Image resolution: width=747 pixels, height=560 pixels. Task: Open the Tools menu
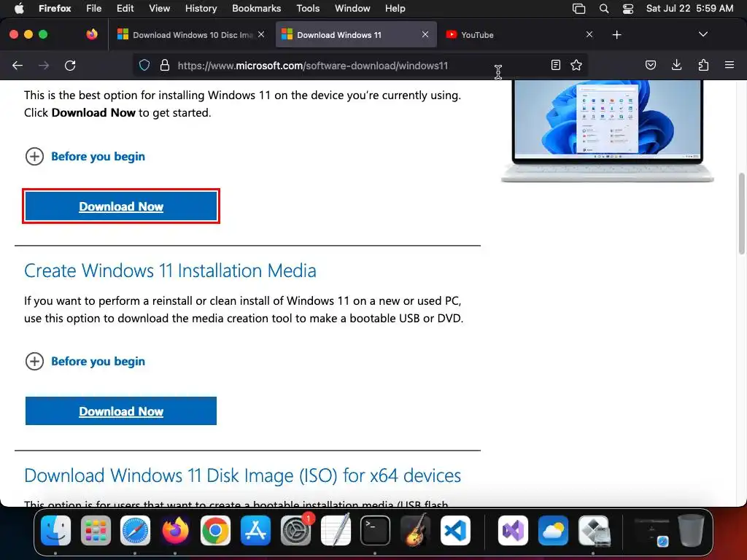click(308, 8)
